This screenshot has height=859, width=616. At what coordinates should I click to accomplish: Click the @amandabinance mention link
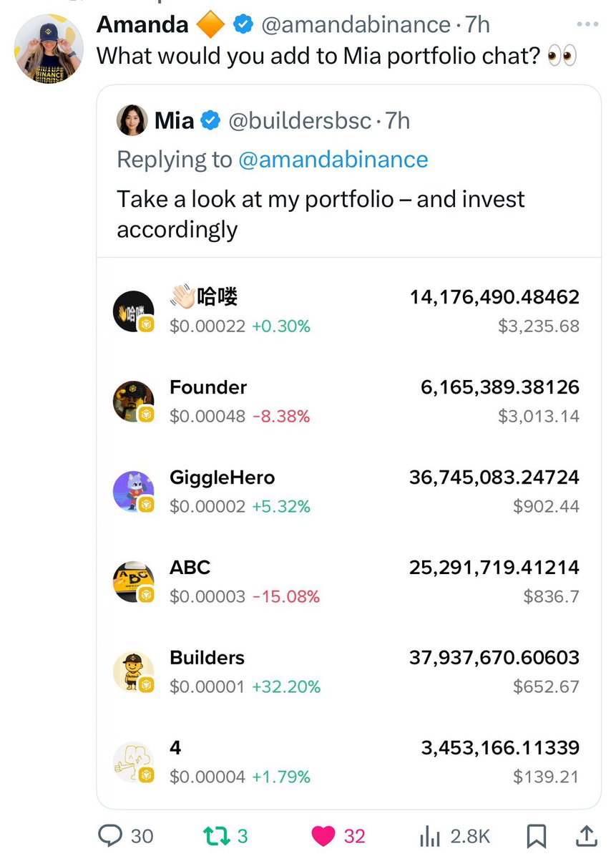333,159
